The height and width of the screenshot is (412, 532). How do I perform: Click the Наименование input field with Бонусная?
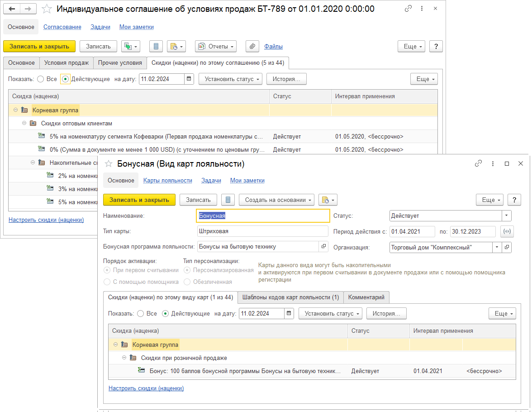(263, 216)
